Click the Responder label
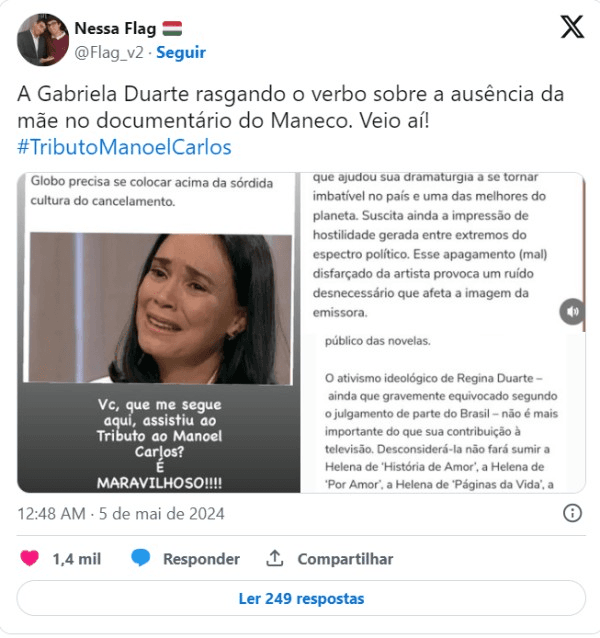 coord(201,559)
